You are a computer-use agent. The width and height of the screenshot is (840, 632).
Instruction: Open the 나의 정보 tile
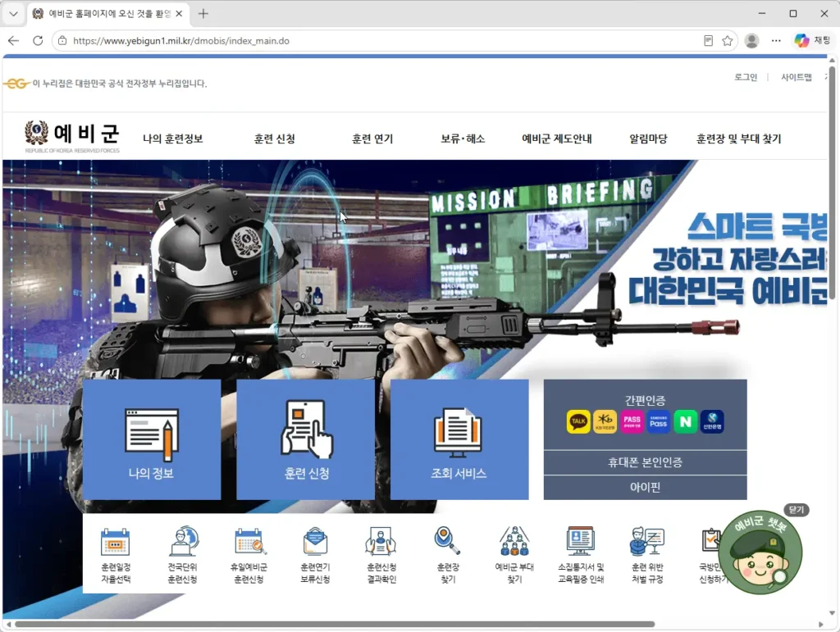[x=152, y=439]
